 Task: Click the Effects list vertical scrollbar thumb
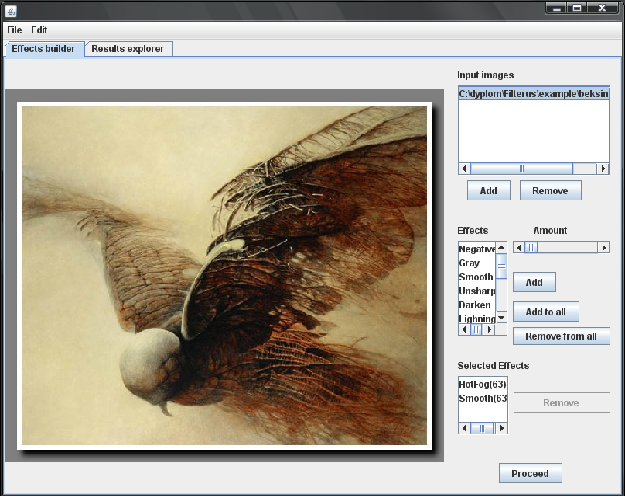tap(501, 266)
